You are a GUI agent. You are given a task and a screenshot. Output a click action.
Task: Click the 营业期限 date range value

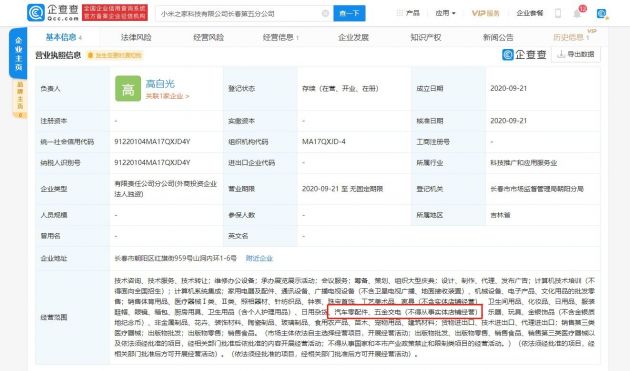coord(342,189)
